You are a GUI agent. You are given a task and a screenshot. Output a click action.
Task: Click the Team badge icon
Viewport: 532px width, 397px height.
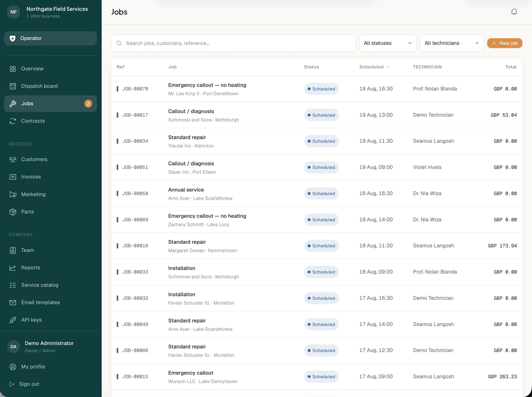tap(13, 250)
